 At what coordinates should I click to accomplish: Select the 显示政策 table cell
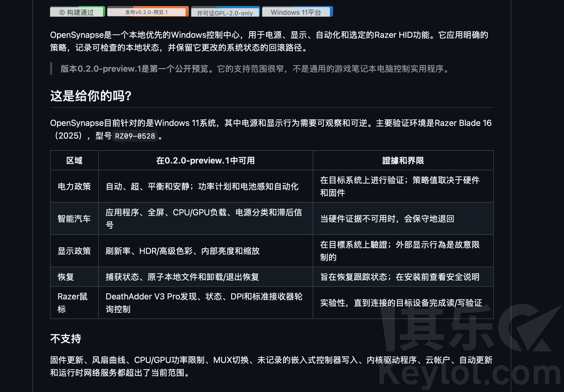[x=74, y=251]
